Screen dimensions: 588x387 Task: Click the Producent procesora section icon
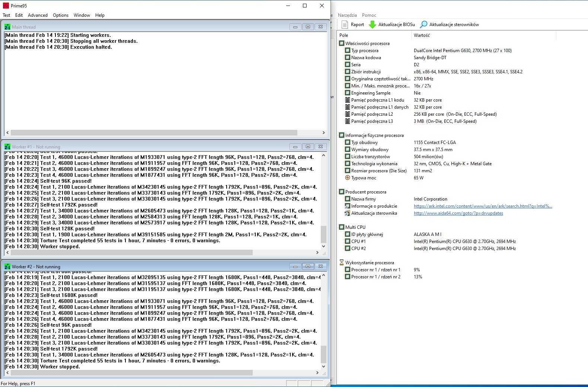[x=341, y=192]
